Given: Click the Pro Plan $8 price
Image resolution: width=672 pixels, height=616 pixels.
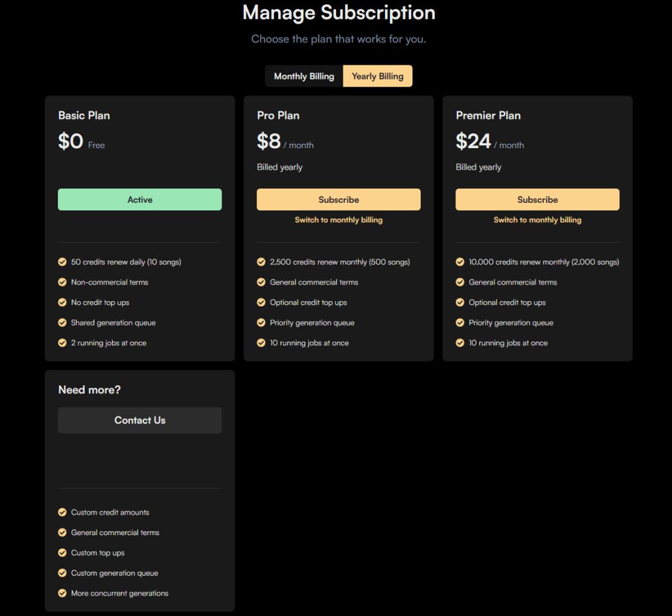Looking at the screenshot, I should coord(269,141).
